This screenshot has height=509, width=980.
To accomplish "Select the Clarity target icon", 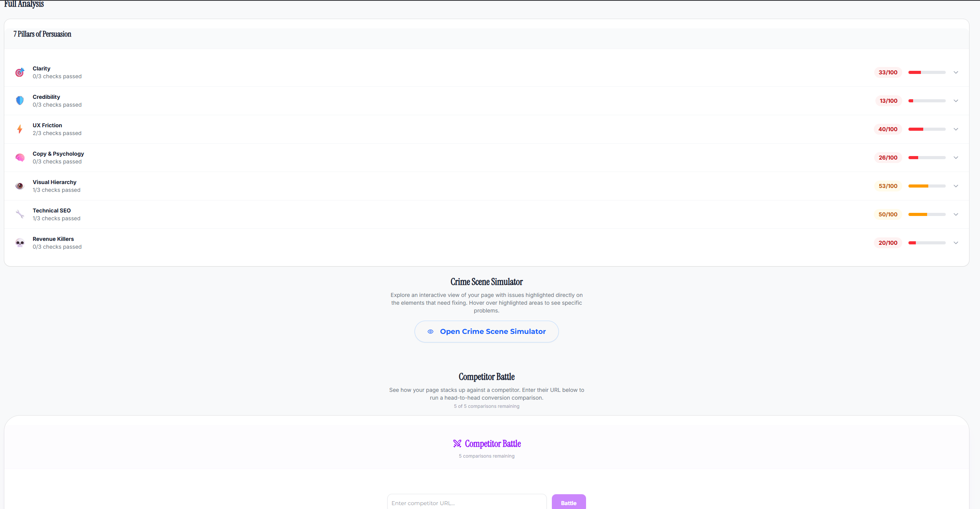I will click(x=20, y=72).
